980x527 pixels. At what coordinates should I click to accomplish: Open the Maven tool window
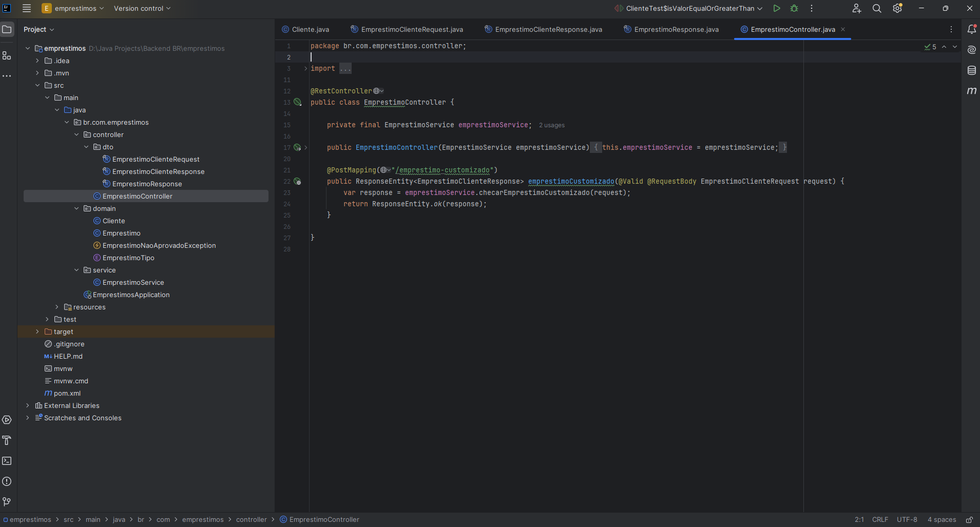(971, 91)
